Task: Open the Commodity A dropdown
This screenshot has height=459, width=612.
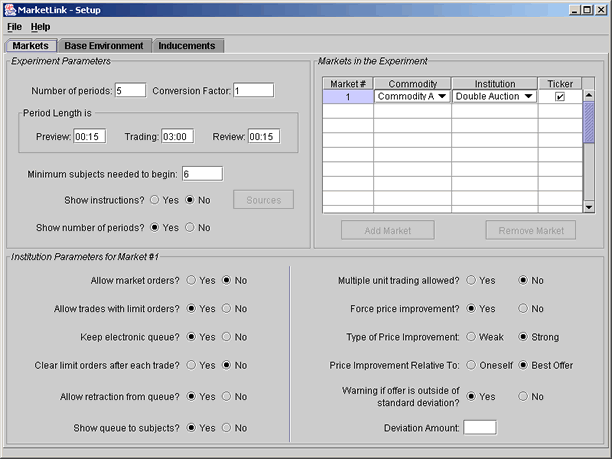Action: coord(412,96)
